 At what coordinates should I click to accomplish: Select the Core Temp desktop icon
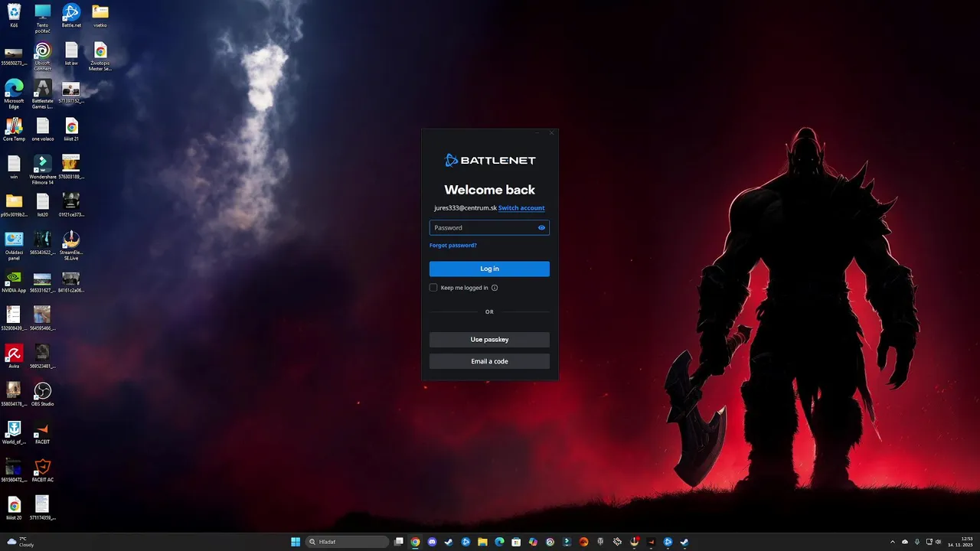tap(14, 129)
